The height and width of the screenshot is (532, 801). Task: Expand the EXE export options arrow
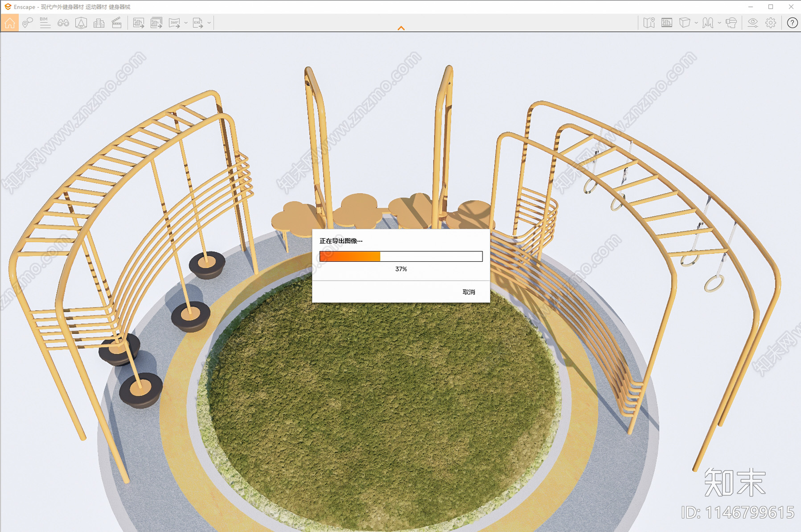point(209,23)
